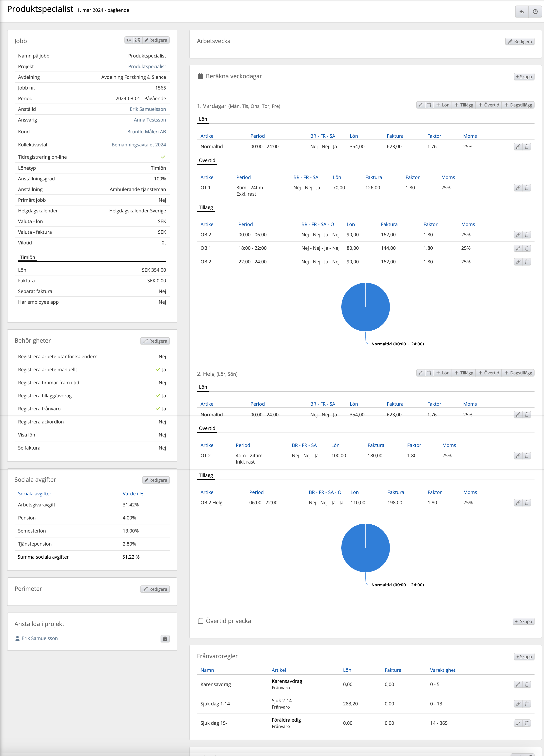Open the history clock icon
This screenshot has width=544, height=756.
[535, 12]
